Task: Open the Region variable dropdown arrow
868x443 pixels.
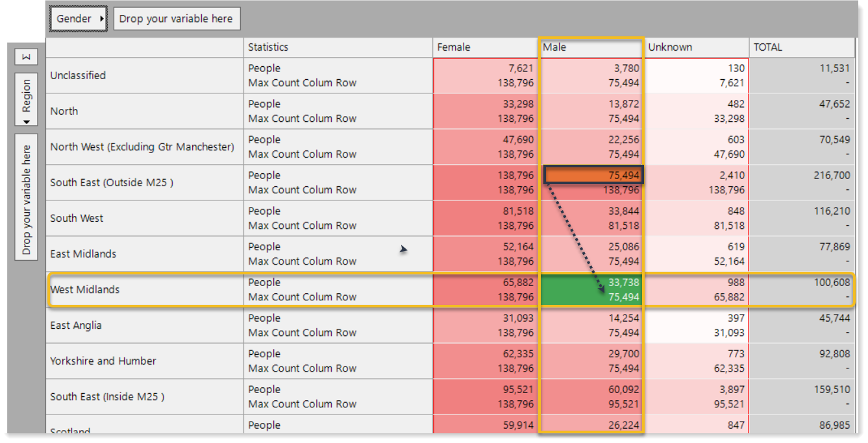Action: click(x=27, y=121)
